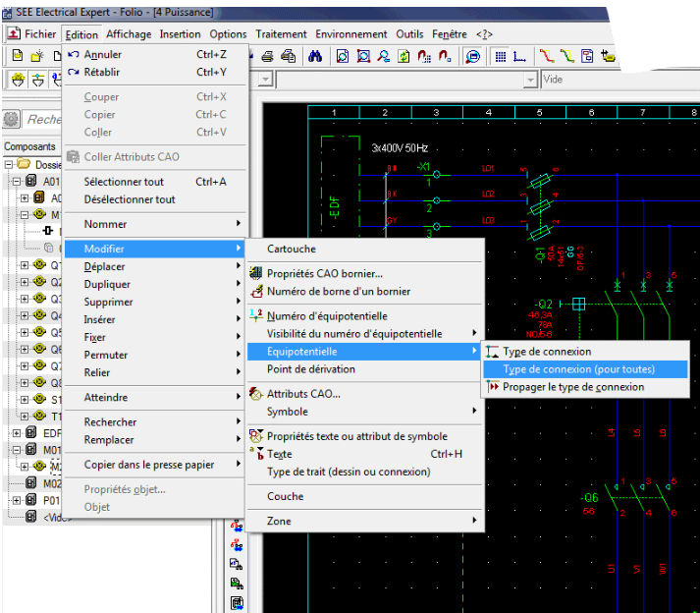Open the dropdown left of the Vide field
The width and height of the screenshot is (700, 613).
(530, 80)
